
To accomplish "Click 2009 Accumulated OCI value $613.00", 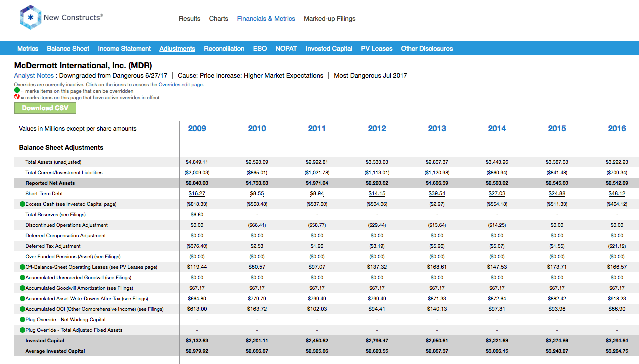I will pos(197,309).
